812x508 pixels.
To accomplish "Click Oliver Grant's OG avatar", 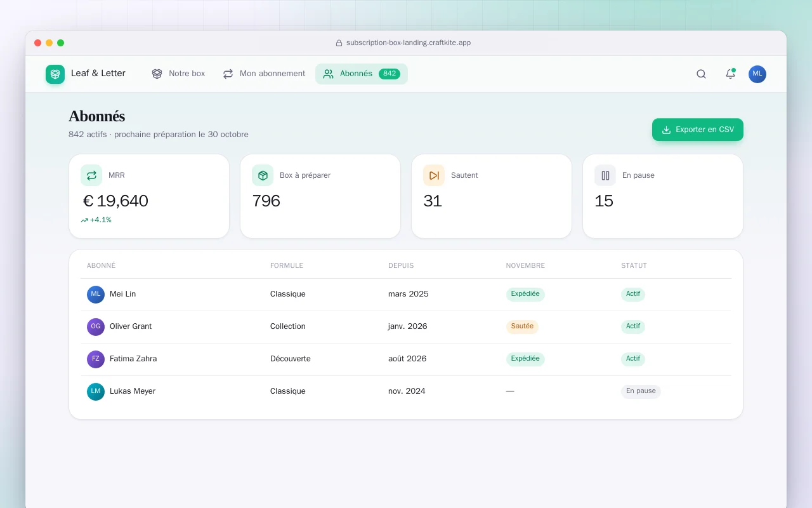I will [96, 326].
